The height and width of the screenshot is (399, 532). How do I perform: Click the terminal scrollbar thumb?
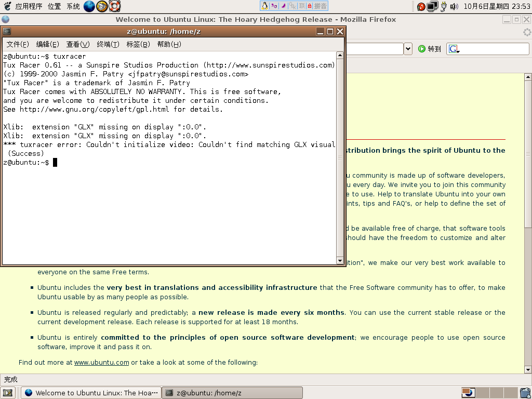click(x=340, y=158)
